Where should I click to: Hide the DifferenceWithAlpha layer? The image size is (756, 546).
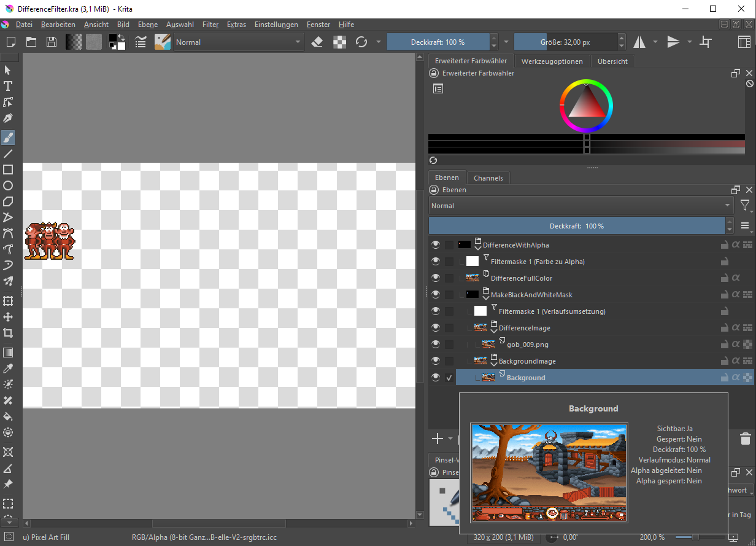coord(436,245)
